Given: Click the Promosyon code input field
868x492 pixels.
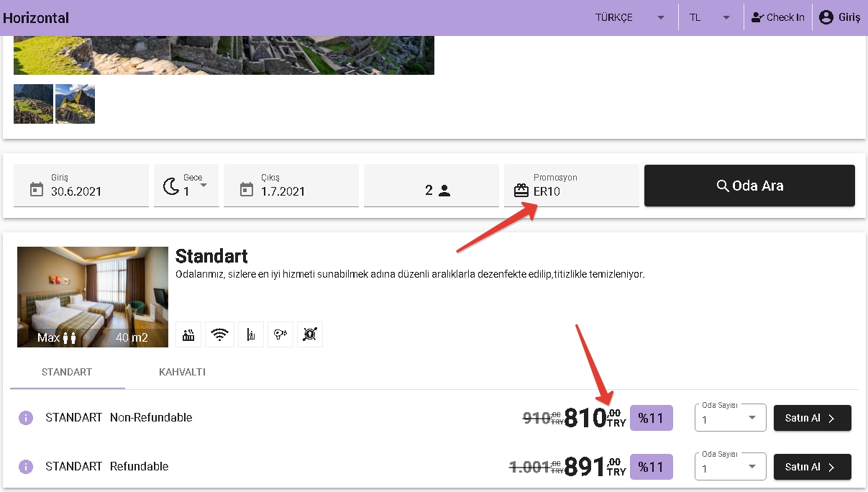Looking at the screenshot, I should point(583,191).
